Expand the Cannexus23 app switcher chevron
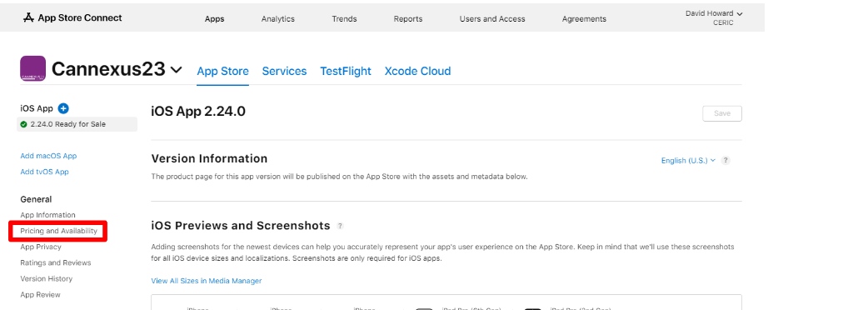Screen dimensions: 868x310 [x=176, y=70]
